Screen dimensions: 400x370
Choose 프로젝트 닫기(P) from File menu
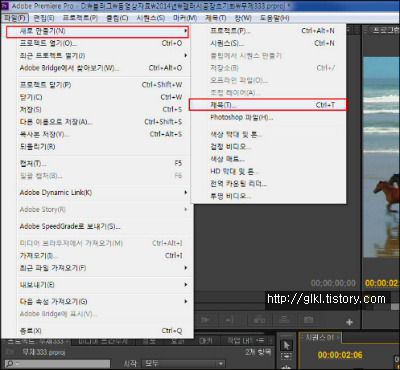click(103, 85)
